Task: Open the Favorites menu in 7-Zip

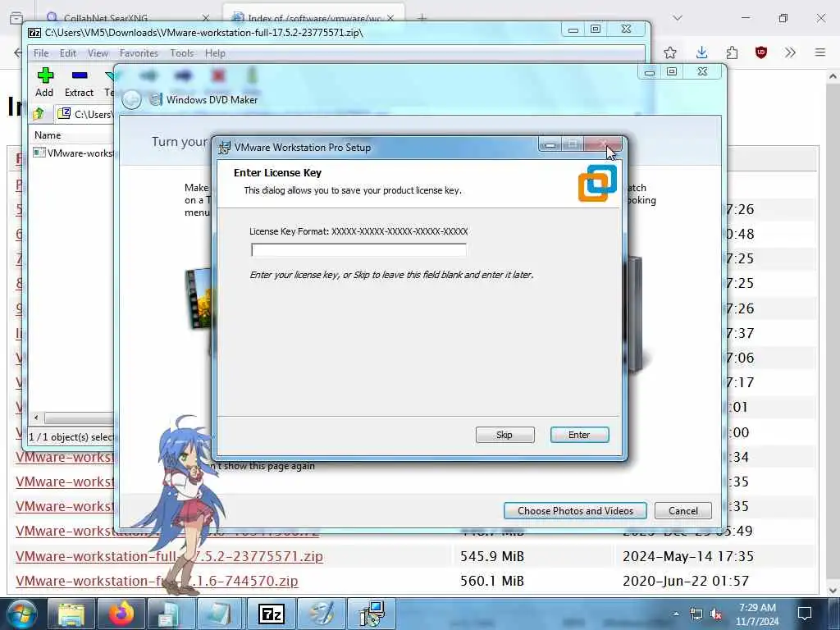Action: (x=139, y=53)
